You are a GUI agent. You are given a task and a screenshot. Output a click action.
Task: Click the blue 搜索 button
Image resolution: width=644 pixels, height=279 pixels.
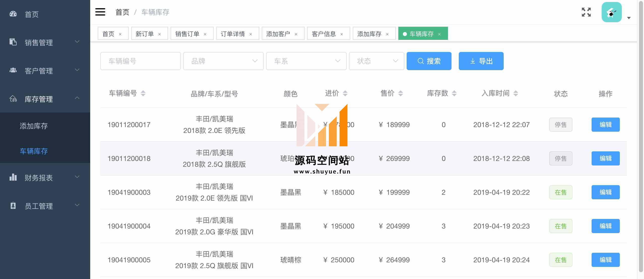tap(429, 61)
